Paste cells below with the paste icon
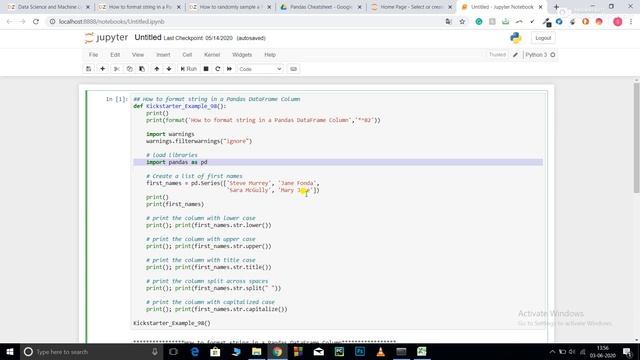Screen dimensions: 640x360 pos(142,69)
